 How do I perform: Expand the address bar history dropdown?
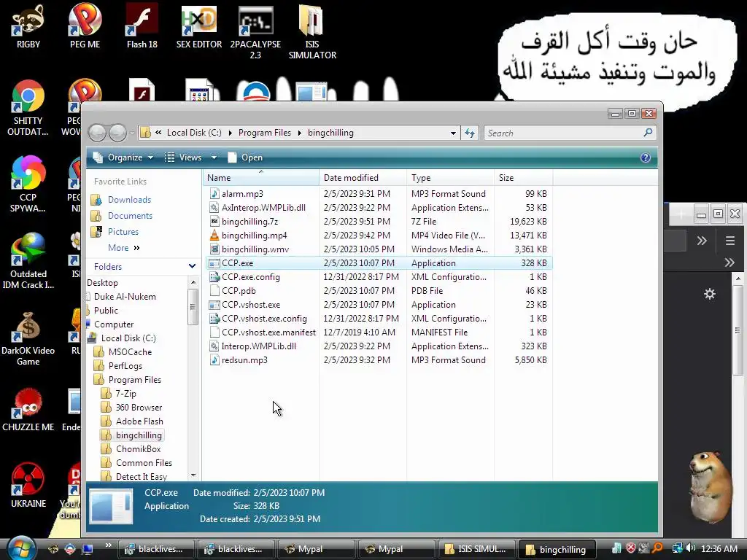tap(453, 133)
